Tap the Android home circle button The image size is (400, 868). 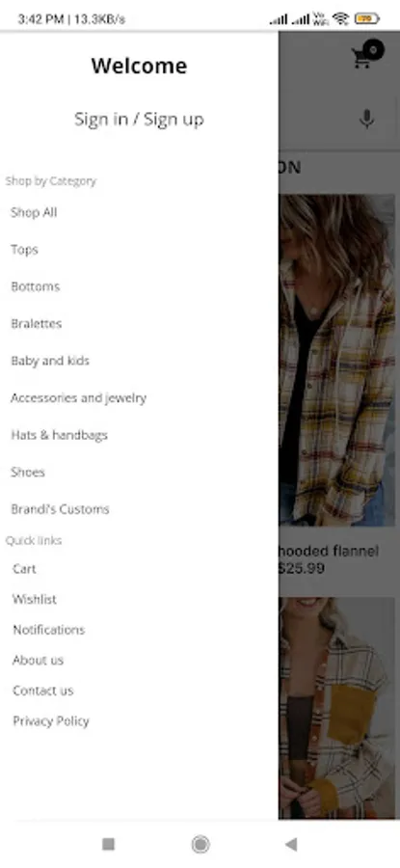200,844
